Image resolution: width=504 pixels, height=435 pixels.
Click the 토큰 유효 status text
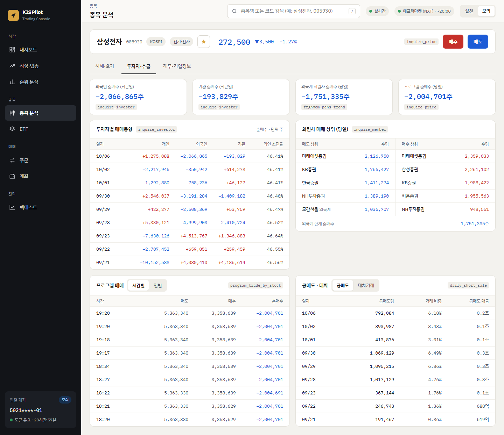35,420
